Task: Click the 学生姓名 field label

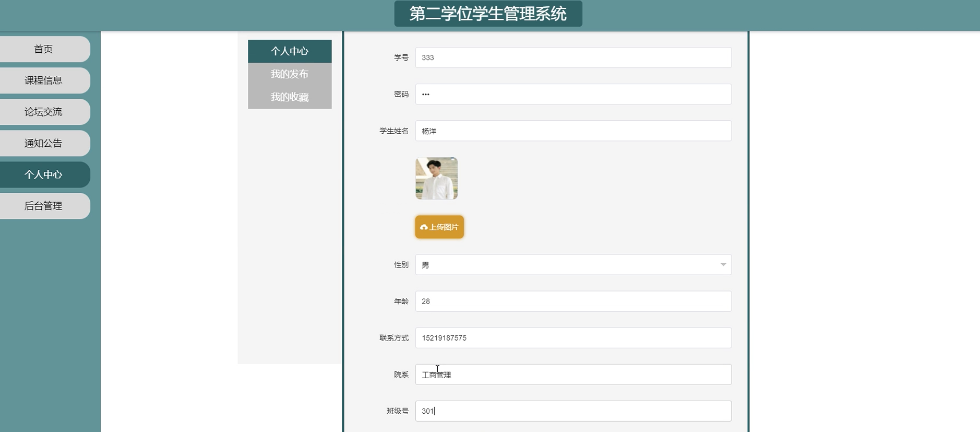Action: (394, 131)
